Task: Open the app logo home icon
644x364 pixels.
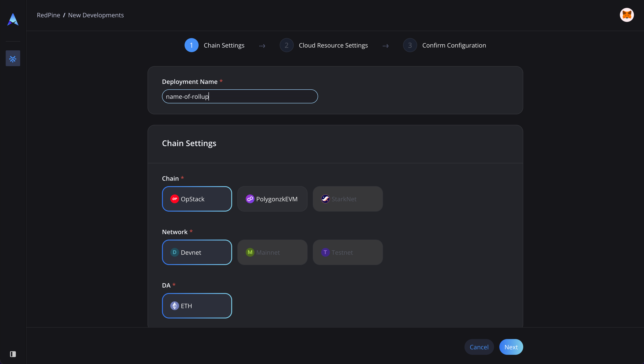Action: click(x=13, y=19)
